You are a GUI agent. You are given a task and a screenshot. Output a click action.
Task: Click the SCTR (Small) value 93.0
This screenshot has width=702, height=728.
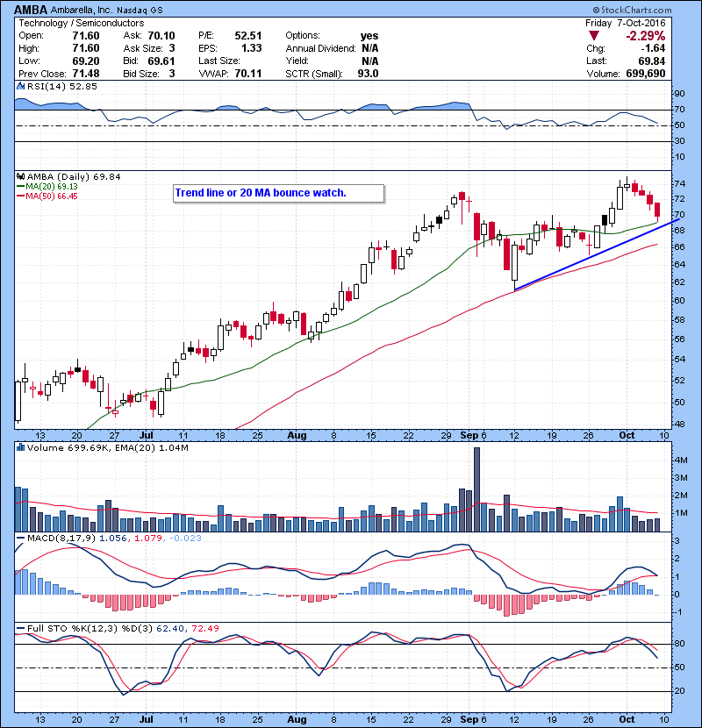coord(368,74)
